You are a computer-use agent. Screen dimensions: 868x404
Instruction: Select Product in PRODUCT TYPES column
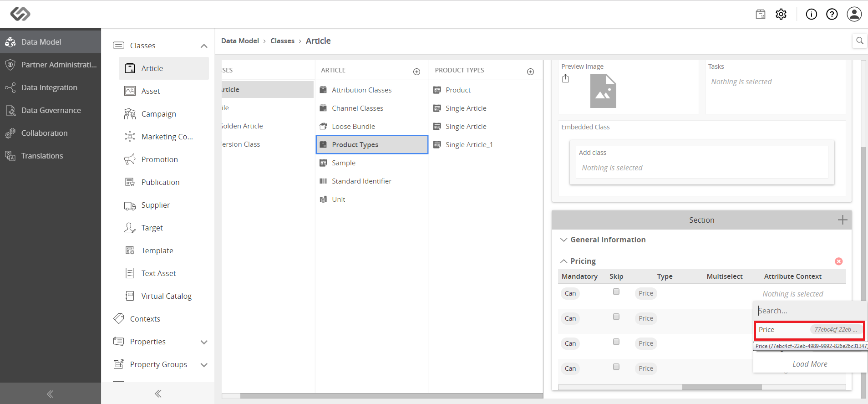point(486,90)
